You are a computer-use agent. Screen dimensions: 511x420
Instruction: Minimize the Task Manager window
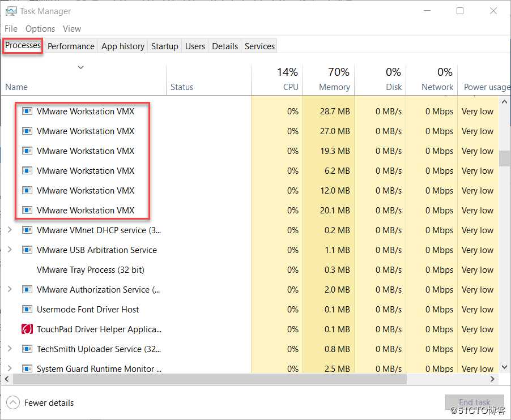(x=427, y=11)
